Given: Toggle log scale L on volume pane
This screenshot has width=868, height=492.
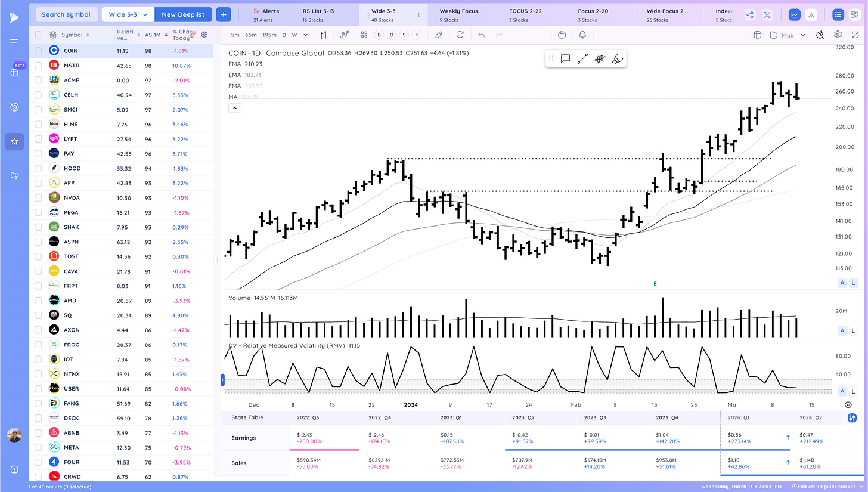Looking at the screenshot, I should click(x=853, y=330).
